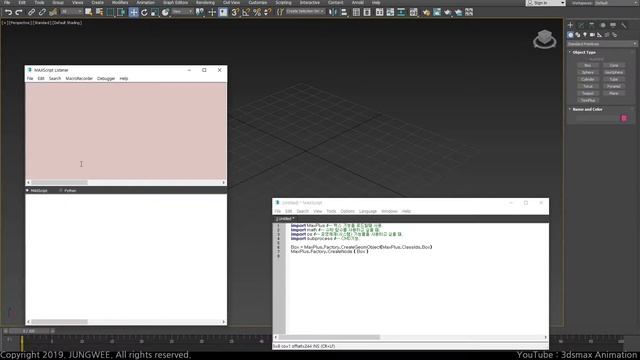This screenshot has height=360, width=640.
Task: Toggle the 3D Snaps icon
Action: coord(235,12)
